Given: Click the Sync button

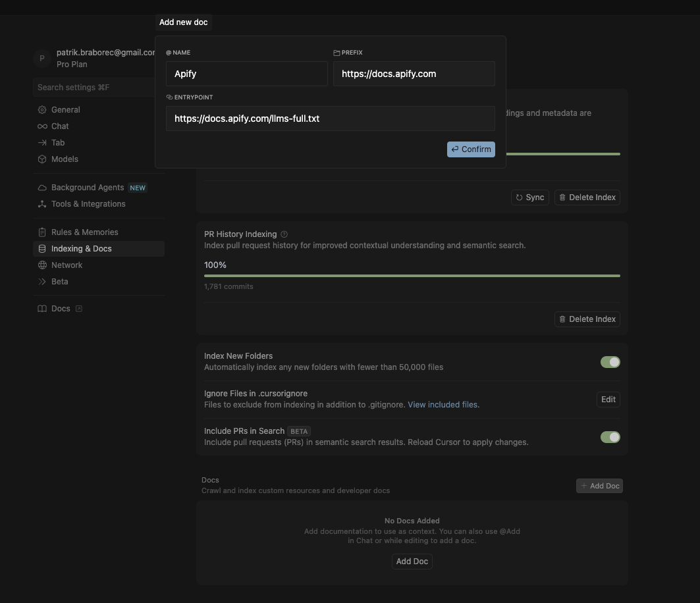Looking at the screenshot, I should coord(529,197).
